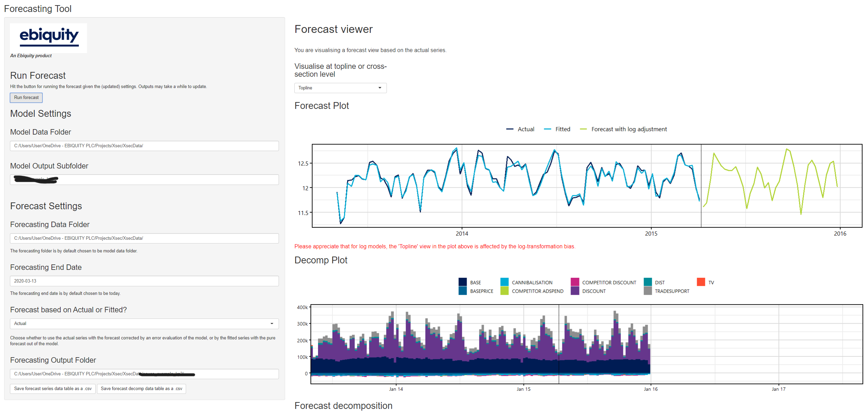Click the BASE legend color swatch
Viewport: 868px width, 412px height.
click(463, 282)
